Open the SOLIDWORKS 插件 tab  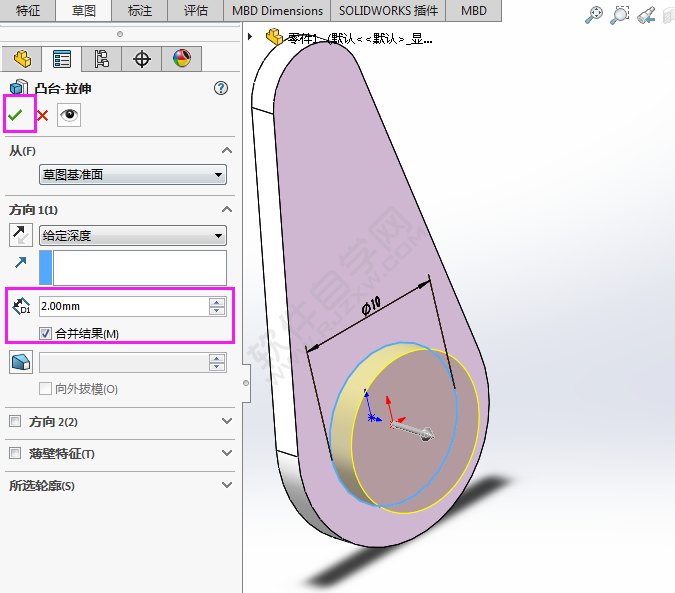(388, 10)
